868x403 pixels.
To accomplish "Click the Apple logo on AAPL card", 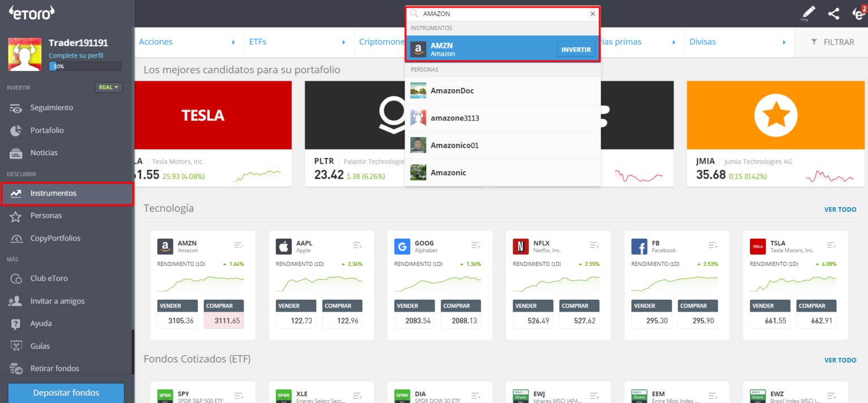I will (x=284, y=247).
